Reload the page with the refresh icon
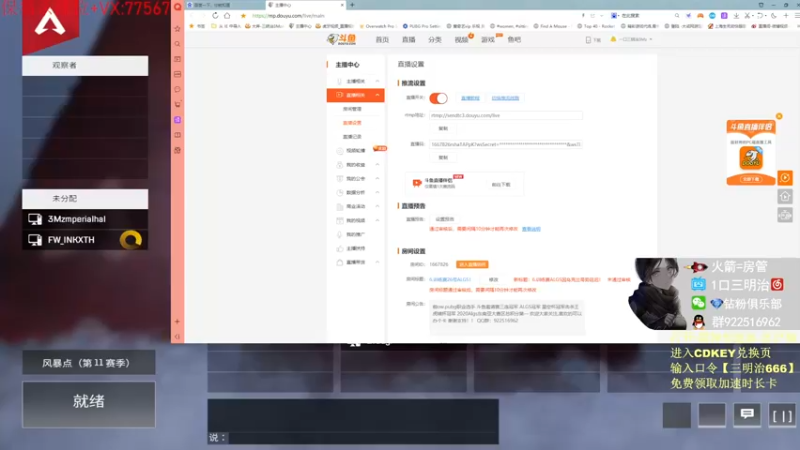The width and height of the screenshot is (800, 450). point(215,16)
